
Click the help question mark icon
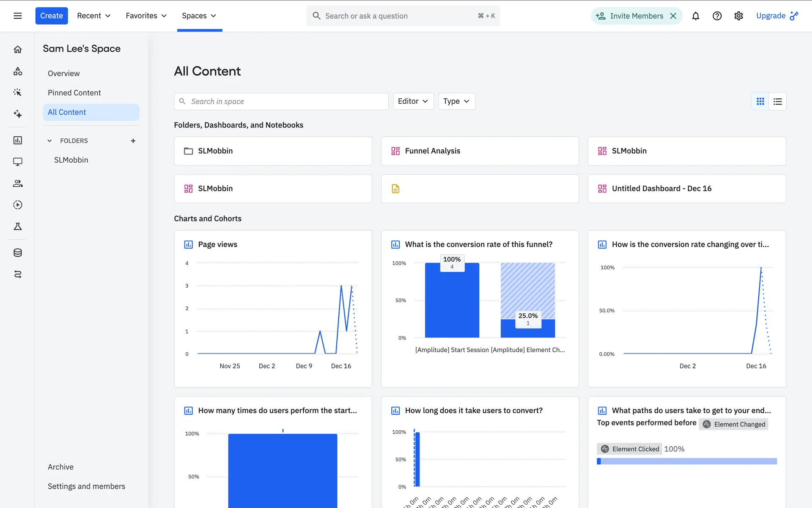[717, 16]
